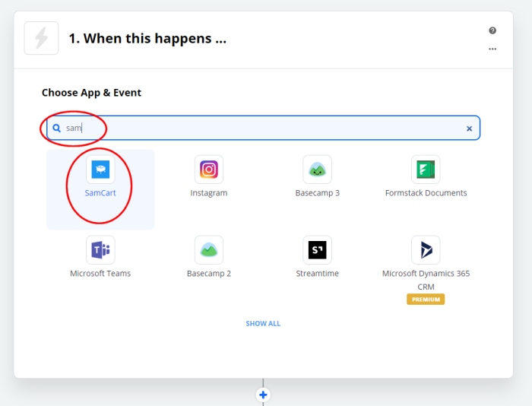Viewport: 532px width, 406px height.
Task: Focus the app search input field
Action: [x=263, y=128]
